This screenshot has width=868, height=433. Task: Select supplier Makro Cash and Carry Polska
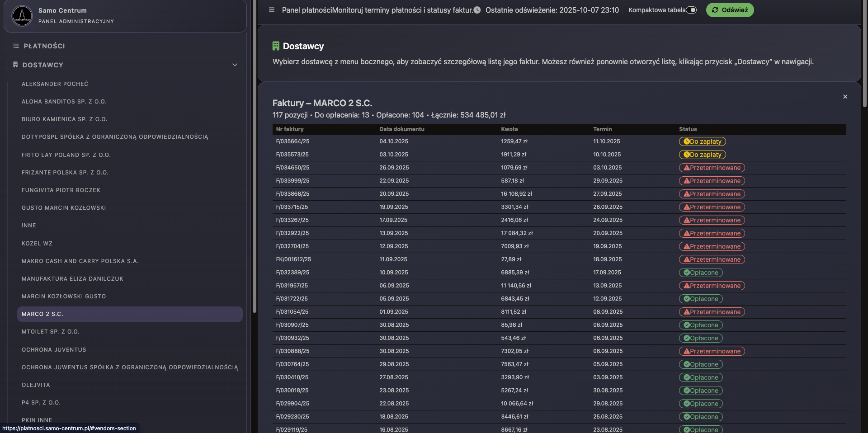coord(80,261)
